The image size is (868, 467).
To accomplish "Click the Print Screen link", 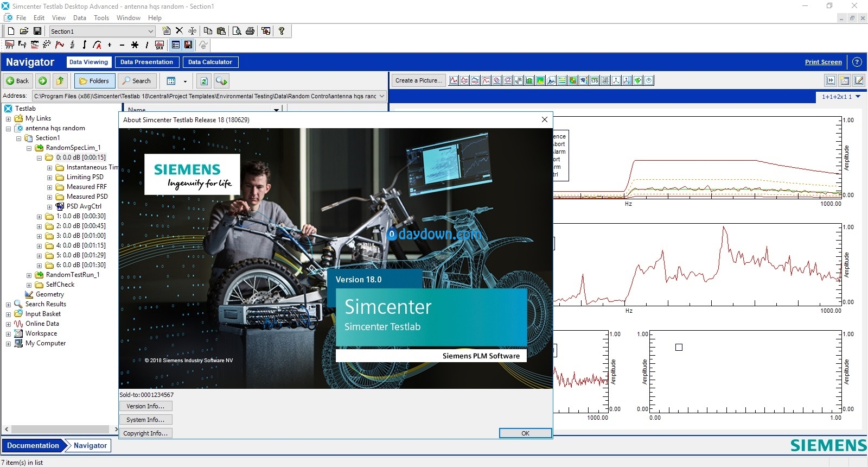I will 823,62.
